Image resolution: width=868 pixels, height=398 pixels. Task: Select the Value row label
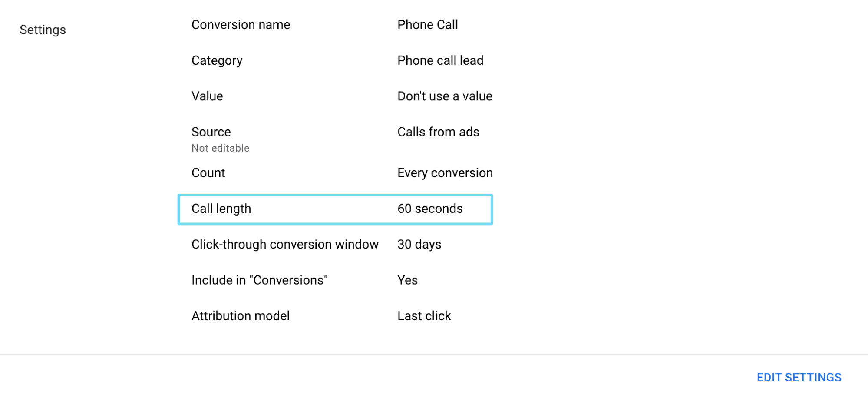207,96
